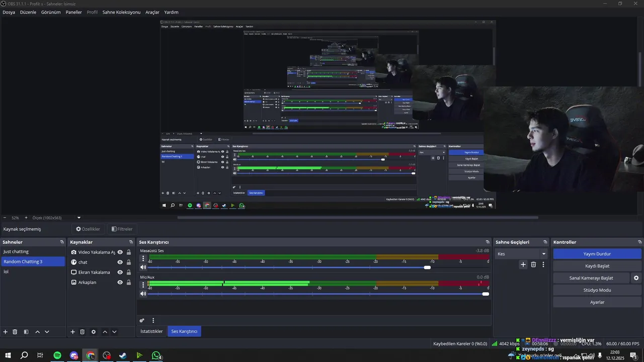Undock the Sahneler panel
Viewport: 644px width, 362px height.
pyautogui.click(x=62, y=242)
